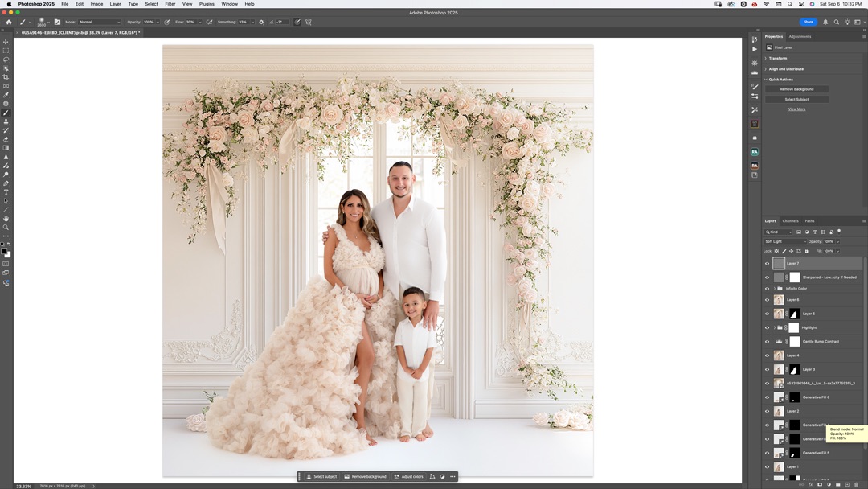Screen dimensions: 868x489
Task: Open the Filter menu
Action: tap(170, 4)
